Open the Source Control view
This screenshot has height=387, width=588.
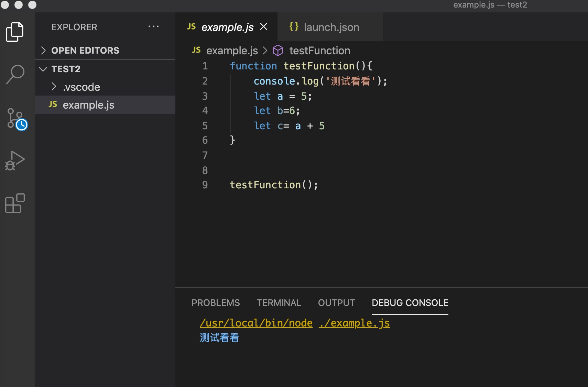click(x=17, y=119)
